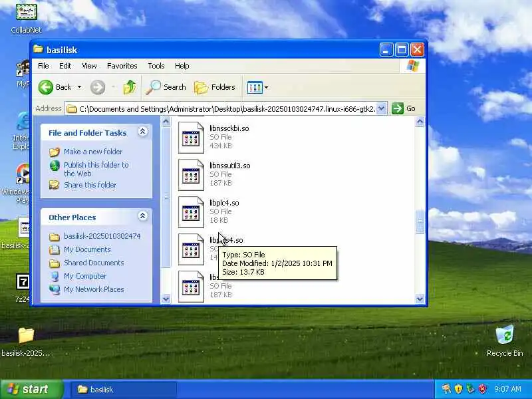This screenshot has height=399, width=532.
Task: Click the My Network Places icon
Action: 55,289
